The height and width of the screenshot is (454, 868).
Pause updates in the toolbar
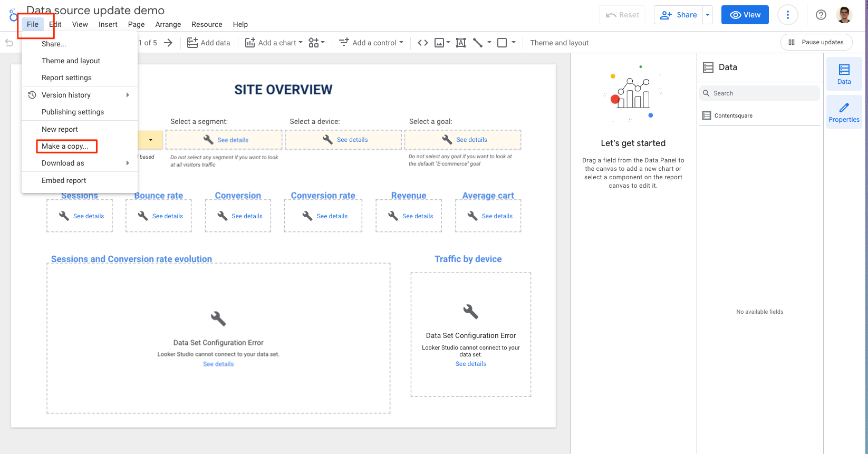pyautogui.click(x=816, y=42)
